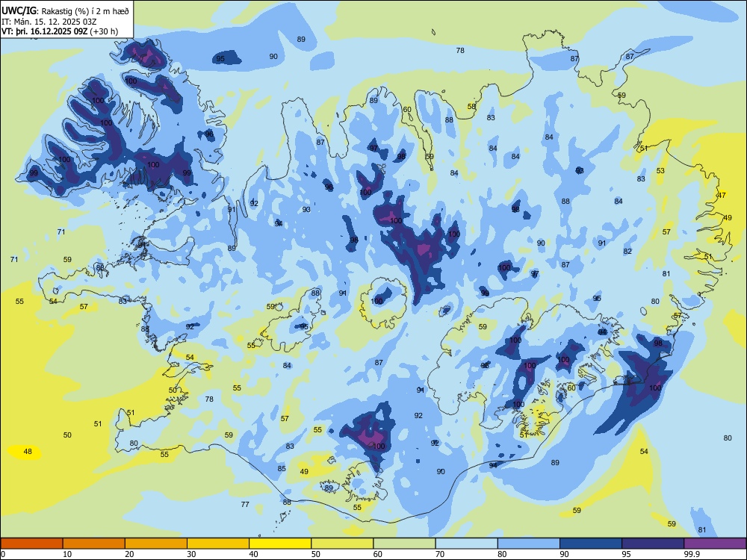The width and height of the screenshot is (747, 560).
Task: Click the purple above-99.9 legend swatch
Action: pyautogui.click(x=715, y=544)
